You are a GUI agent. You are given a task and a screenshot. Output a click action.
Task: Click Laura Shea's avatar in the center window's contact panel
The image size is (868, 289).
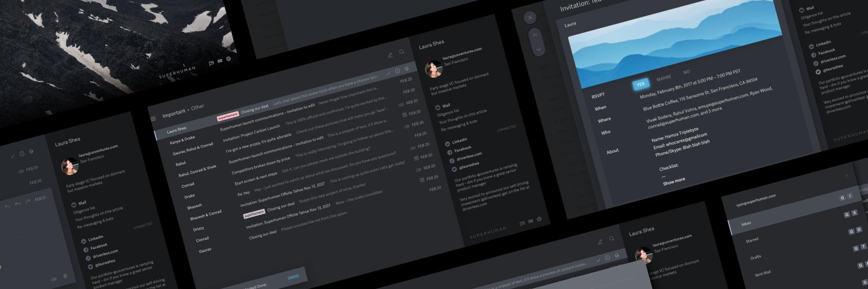tap(433, 70)
